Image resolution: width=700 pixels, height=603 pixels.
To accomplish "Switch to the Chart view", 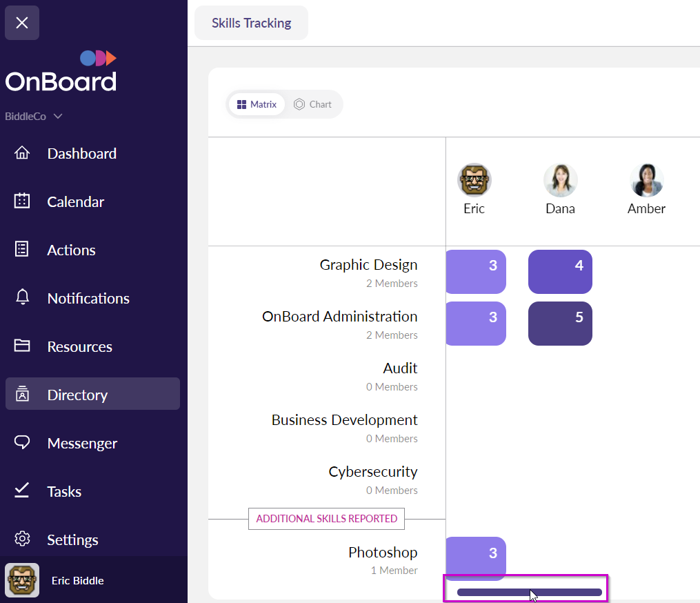I will [312, 105].
